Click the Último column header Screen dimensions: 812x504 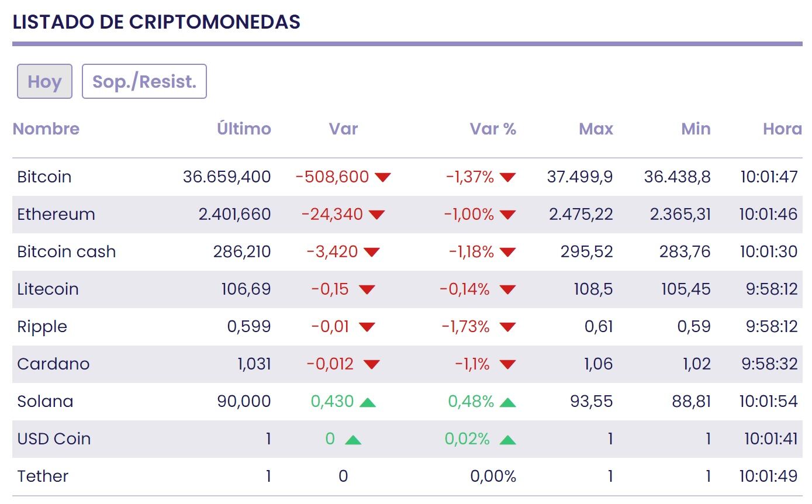[244, 129]
